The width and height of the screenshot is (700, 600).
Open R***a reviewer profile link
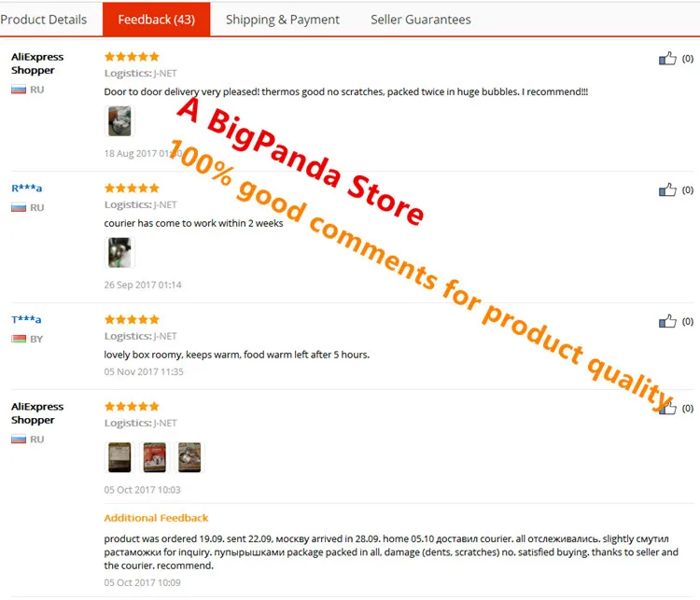coord(27,188)
